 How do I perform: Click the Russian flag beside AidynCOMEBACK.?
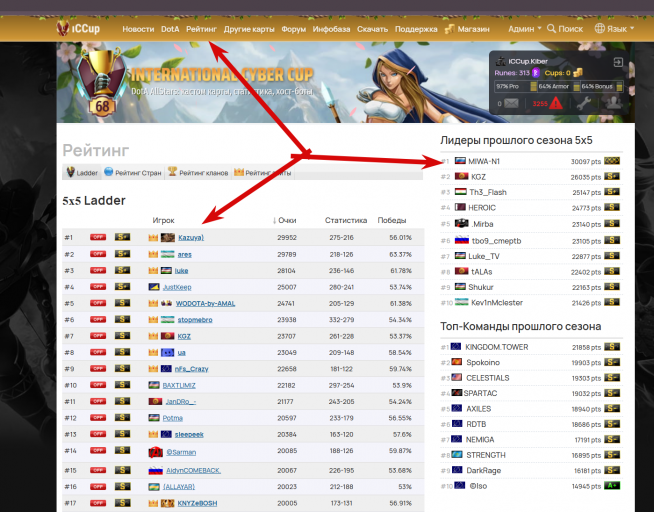pyautogui.click(x=156, y=470)
